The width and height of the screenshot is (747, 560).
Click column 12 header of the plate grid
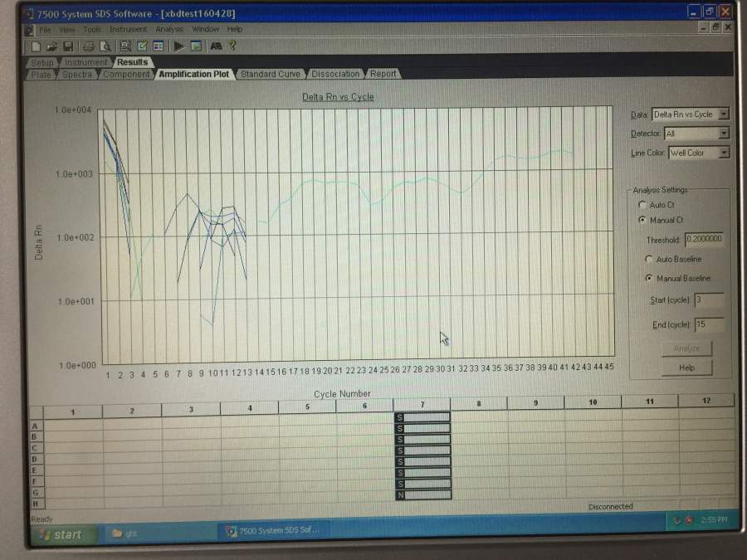point(706,401)
